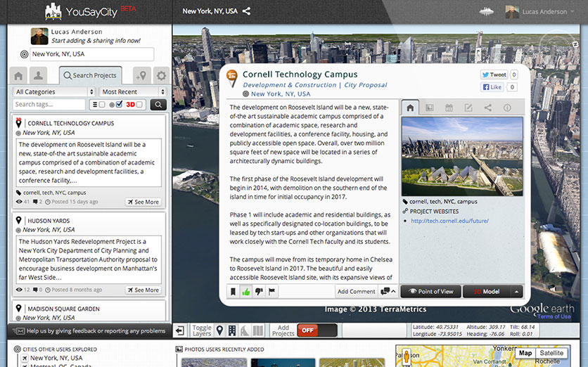Tweet this project

pyautogui.click(x=494, y=75)
